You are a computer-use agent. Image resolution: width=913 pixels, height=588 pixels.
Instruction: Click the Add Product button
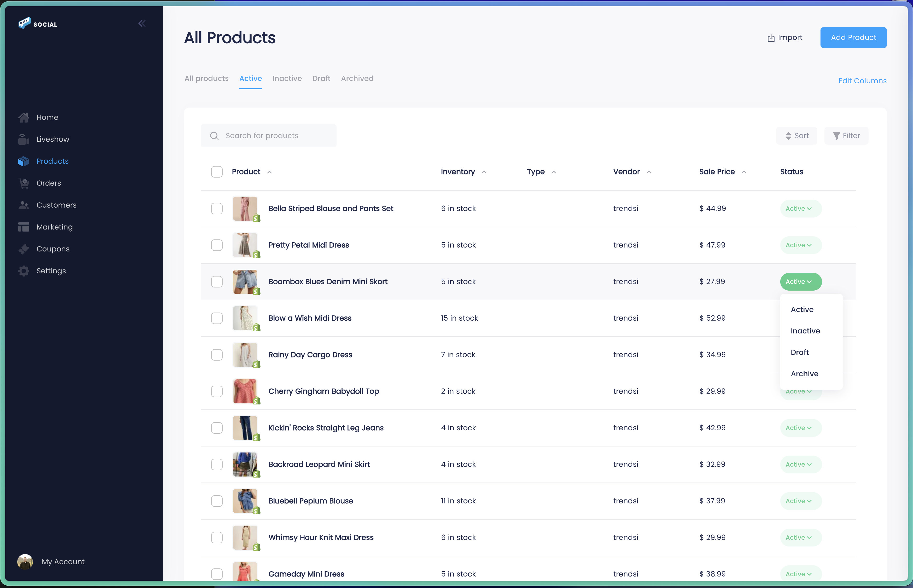click(853, 37)
